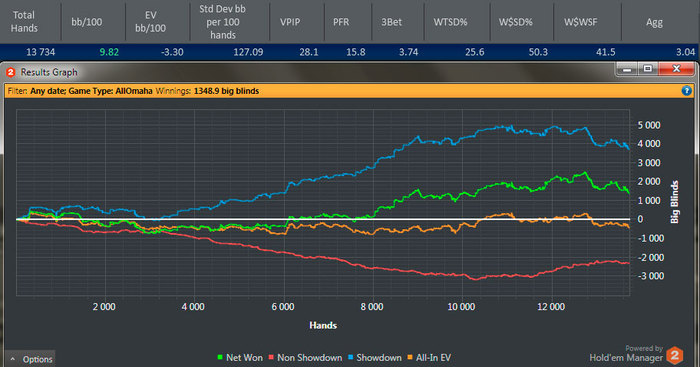Toggle the Non Showdown legend entry

click(305, 358)
